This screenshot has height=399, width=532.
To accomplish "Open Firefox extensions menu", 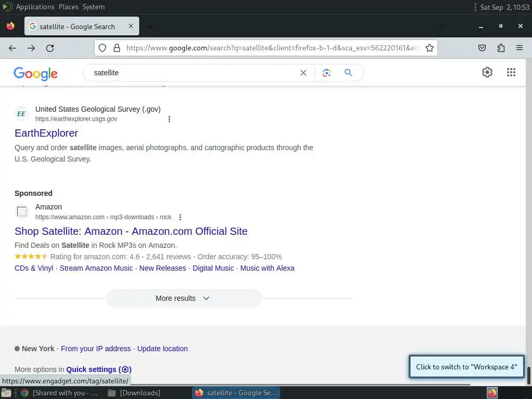I will click(501, 48).
